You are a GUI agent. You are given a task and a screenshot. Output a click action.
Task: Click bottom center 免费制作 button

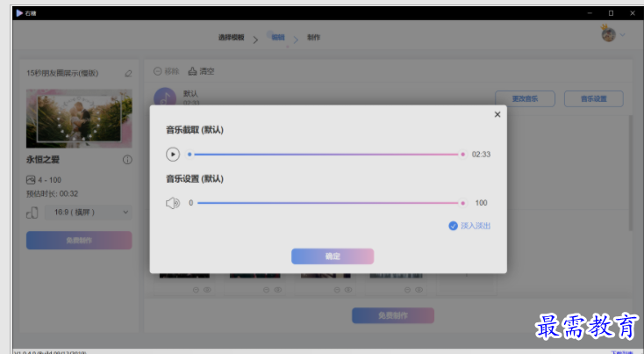(393, 315)
